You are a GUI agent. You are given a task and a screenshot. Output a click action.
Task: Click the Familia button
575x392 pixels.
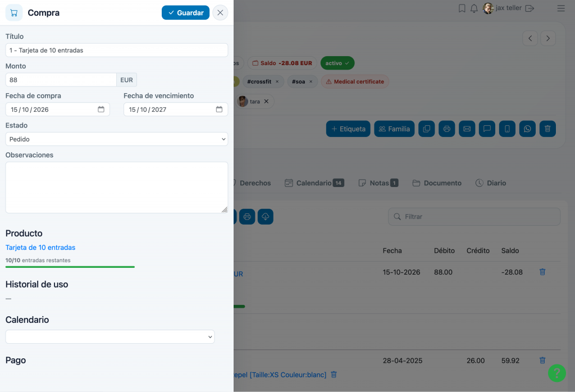pyautogui.click(x=394, y=129)
